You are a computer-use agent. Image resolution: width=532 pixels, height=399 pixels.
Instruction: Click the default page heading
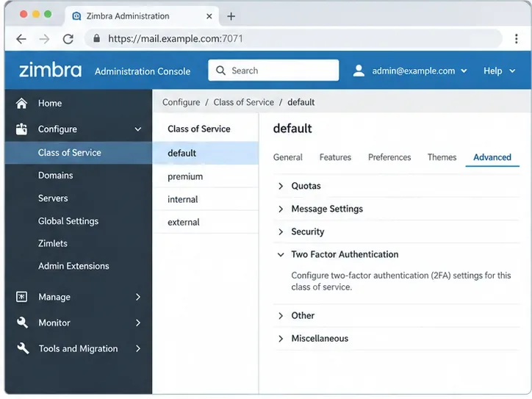tap(292, 129)
